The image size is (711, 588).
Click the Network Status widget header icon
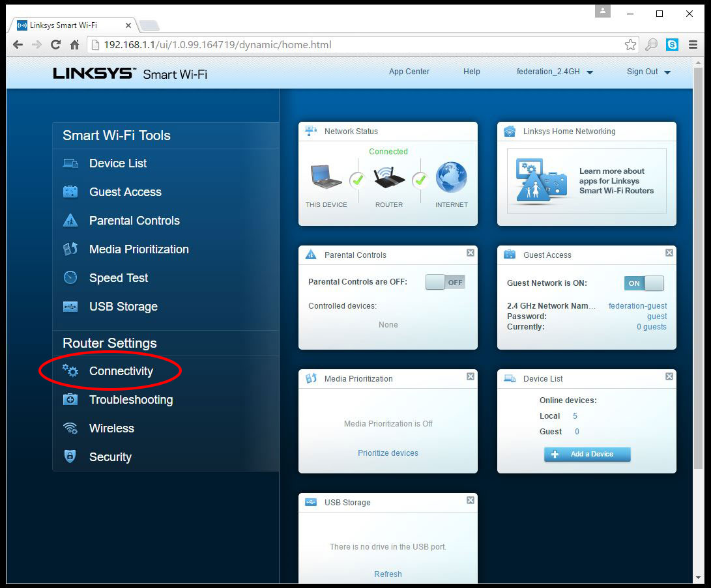(311, 132)
